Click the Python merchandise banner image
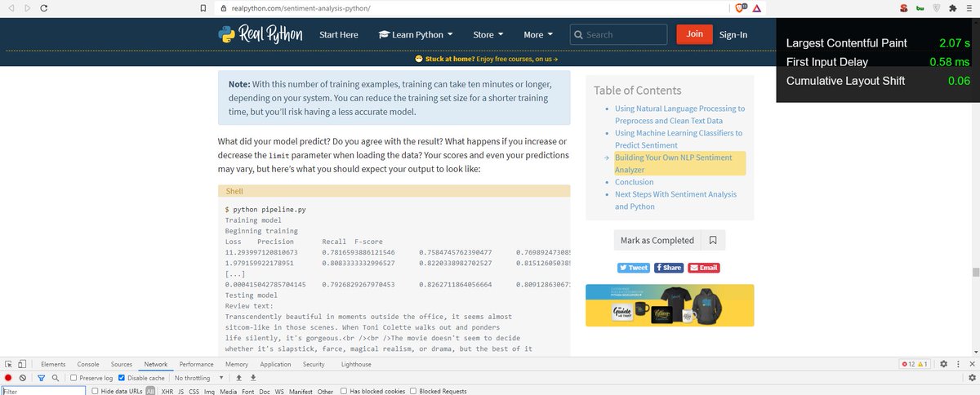 pos(670,305)
